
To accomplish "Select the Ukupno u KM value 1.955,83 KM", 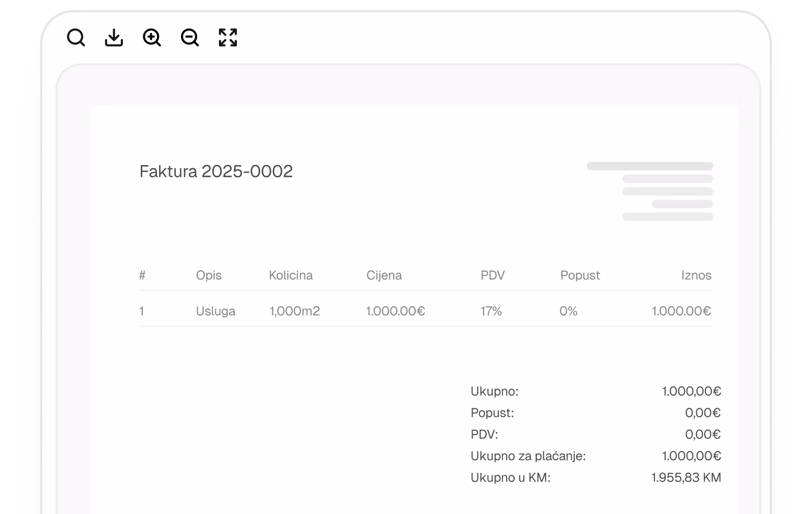I will (686, 477).
